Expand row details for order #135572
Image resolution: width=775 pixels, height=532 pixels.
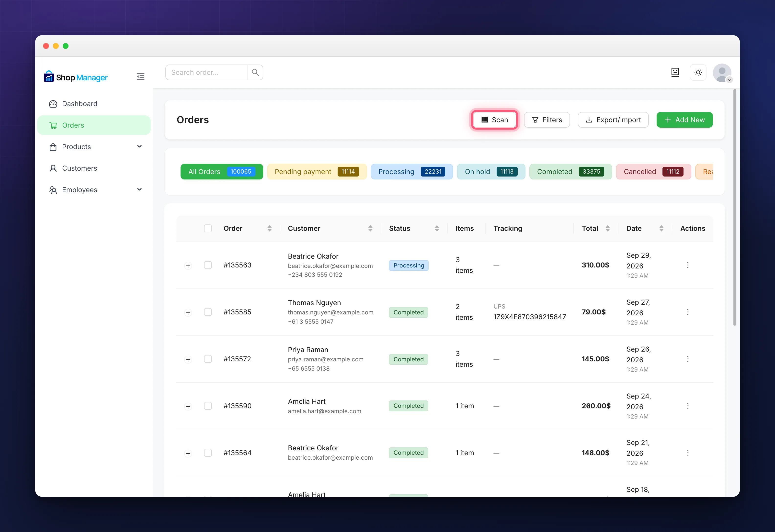coord(188,360)
